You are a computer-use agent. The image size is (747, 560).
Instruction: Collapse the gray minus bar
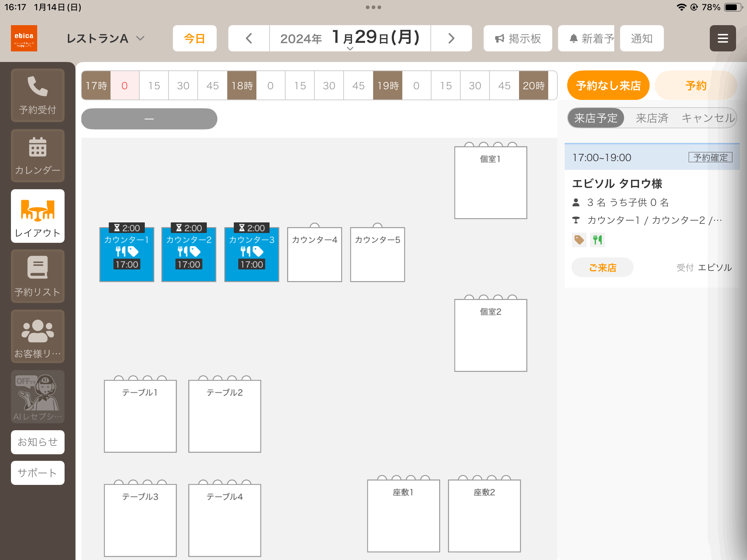(149, 119)
